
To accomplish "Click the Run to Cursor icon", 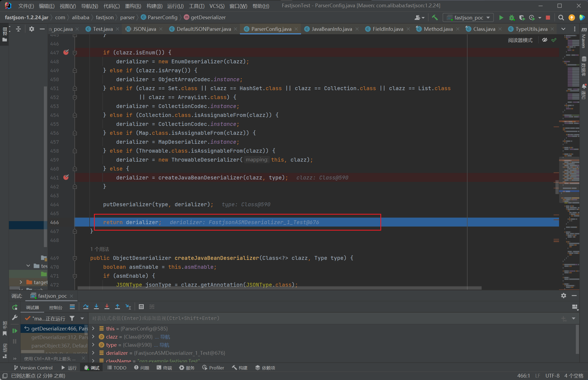I will tap(128, 307).
